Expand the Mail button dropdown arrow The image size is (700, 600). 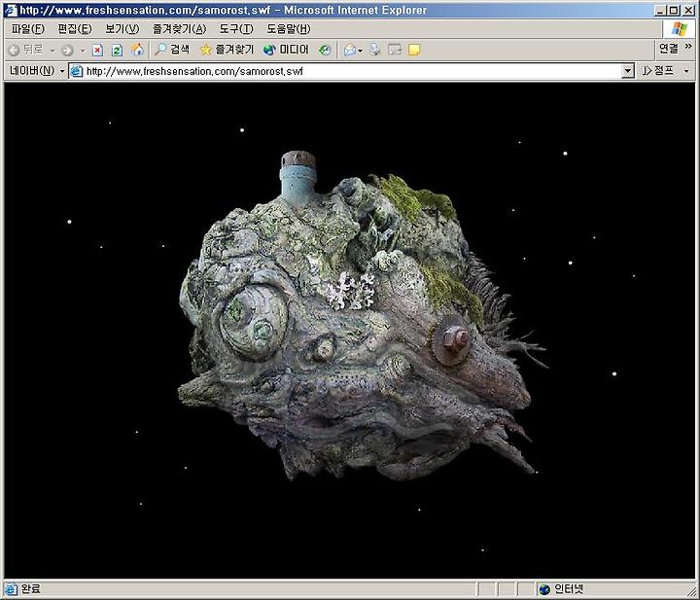[x=360, y=51]
